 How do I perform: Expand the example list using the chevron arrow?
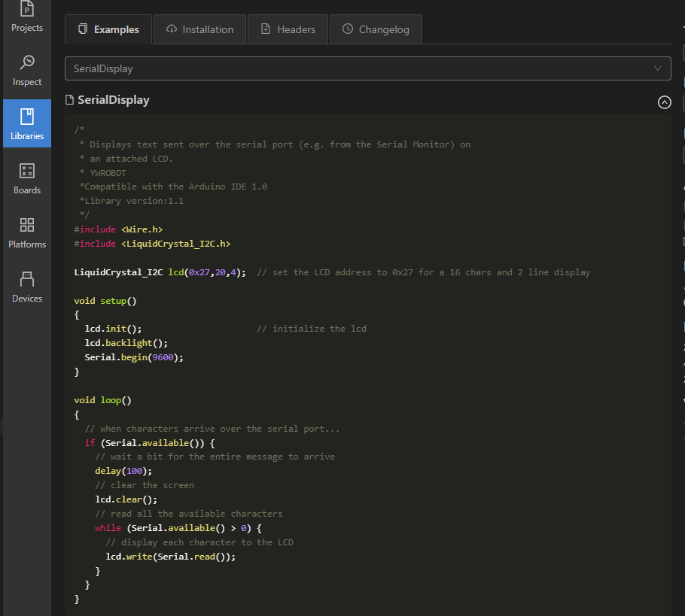tap(657, 68)
